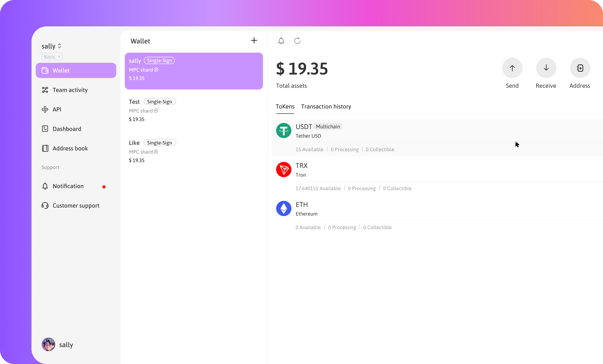The height and width of the screenshot is (364, 603).
Task: Click the refresh icon beside the bell
Action: tap(297, 41)
